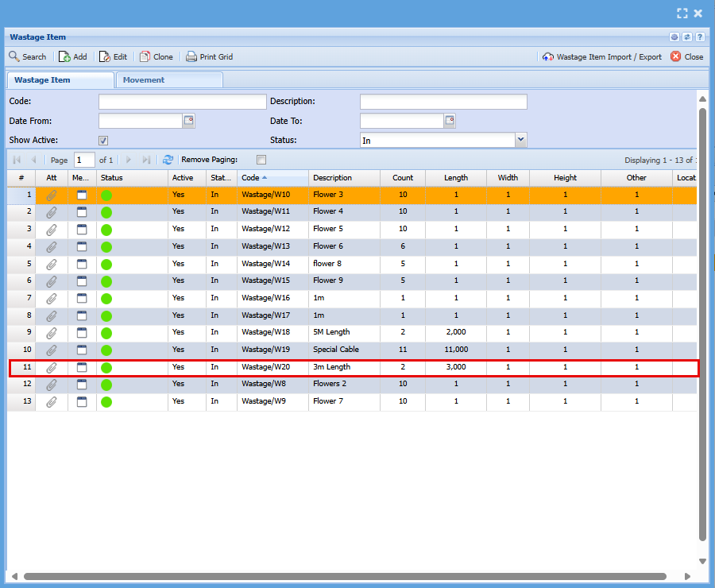Select the Wastage Item tab
The width and height of the screenshot is (715, 588).
42,80
